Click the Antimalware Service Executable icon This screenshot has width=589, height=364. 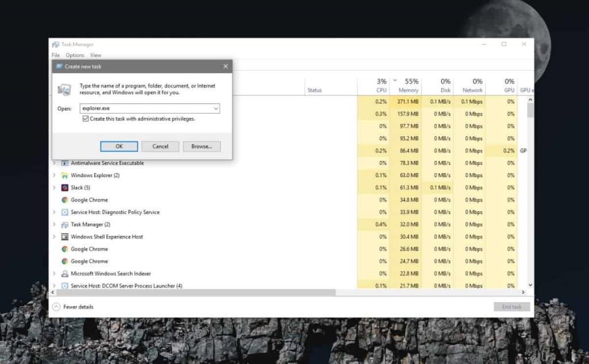click(63, 163)
